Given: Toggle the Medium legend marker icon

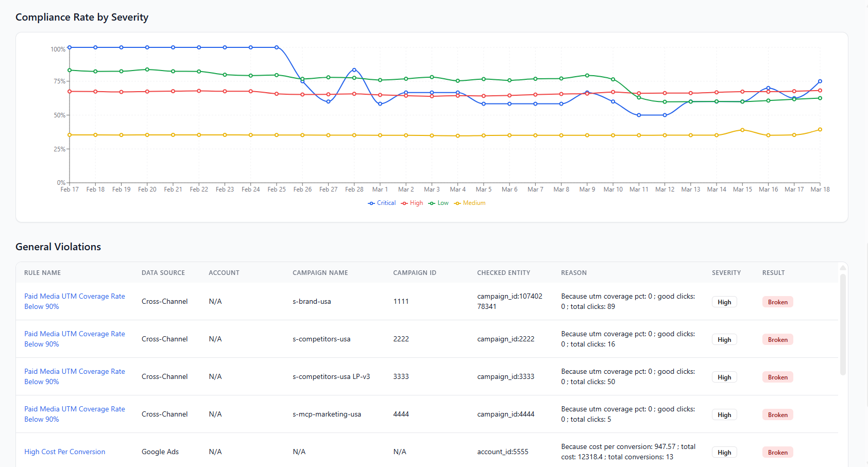Looking at the screenshot, I should (x=457, y=203).
